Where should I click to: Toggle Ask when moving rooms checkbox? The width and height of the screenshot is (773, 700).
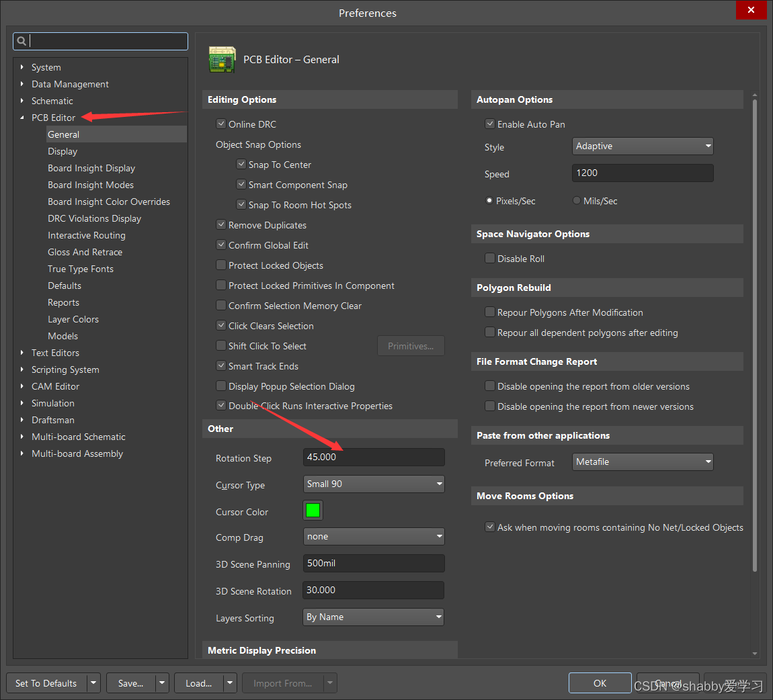point(489,527)
